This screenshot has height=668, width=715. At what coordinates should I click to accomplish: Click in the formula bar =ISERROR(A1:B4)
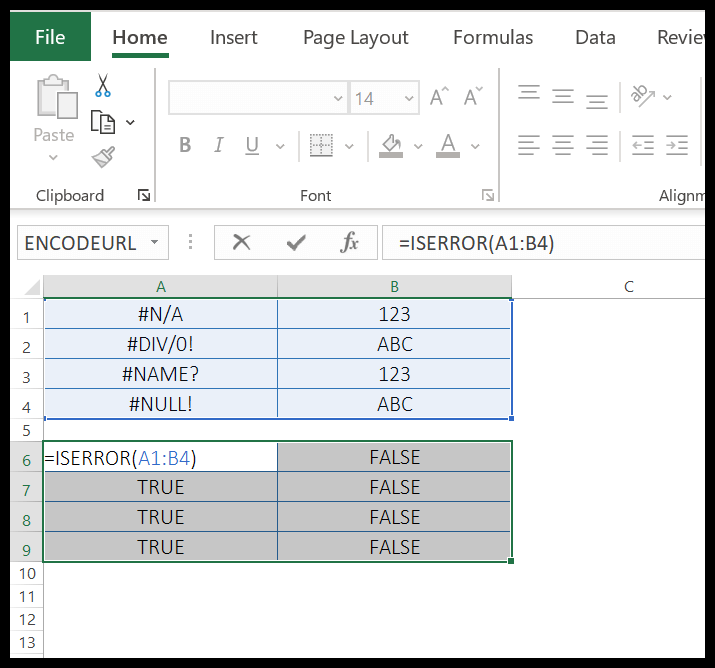coord(543,243)
